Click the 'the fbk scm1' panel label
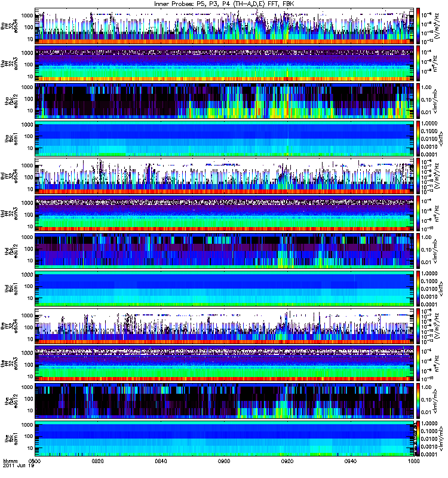The image size is (448, 478). (x=11, y=439)
